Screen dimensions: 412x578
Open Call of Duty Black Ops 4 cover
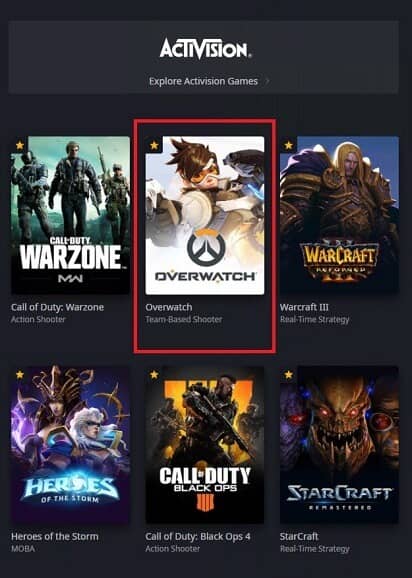tap(205, 445)
